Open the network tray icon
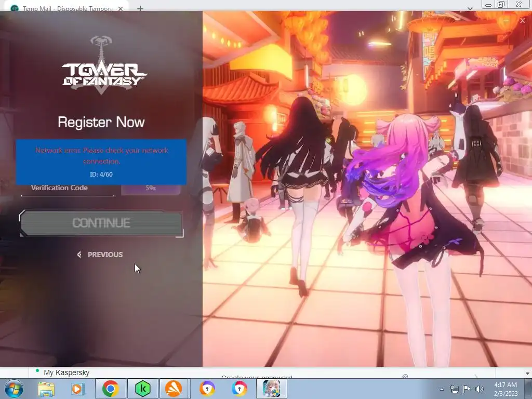This screenshot has height=399, width=532. point(454,389)
